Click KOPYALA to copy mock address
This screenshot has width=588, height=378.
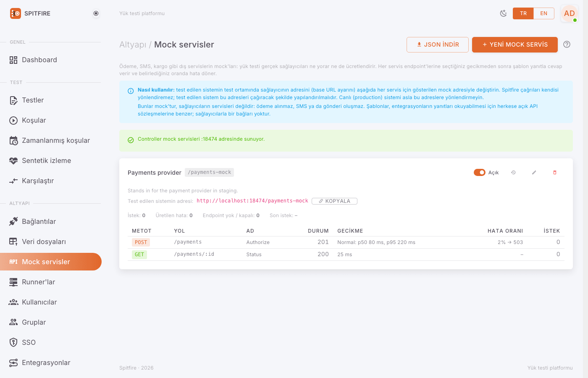point(335,201)
